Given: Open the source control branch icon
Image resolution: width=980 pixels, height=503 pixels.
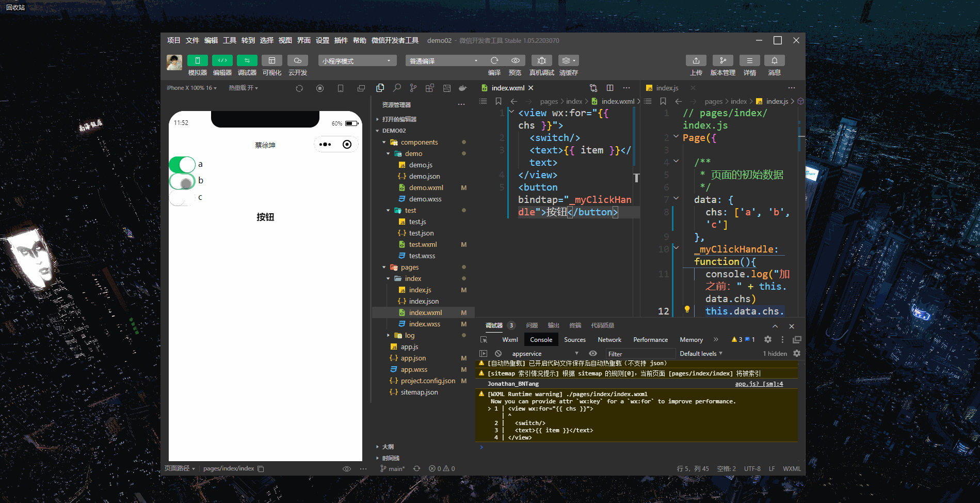Looking at the screenshot, I should pos(413,88).
